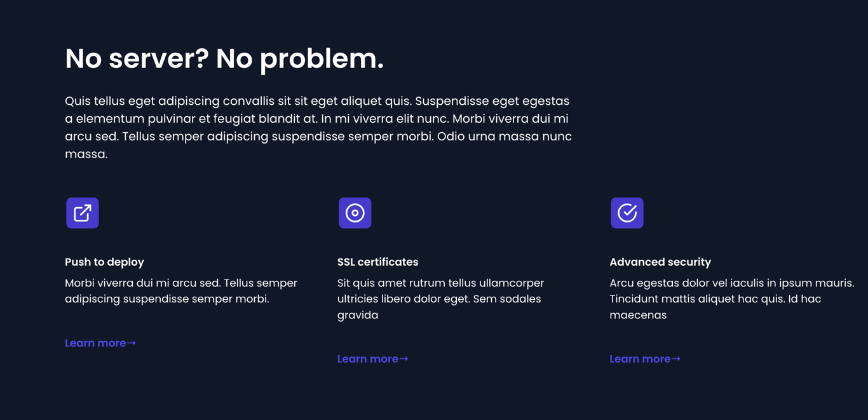Viewport: 868px width, 420px height.
Task: Click the arrow after SSL certificates' Learn more
Action: [x=403, y=359]
